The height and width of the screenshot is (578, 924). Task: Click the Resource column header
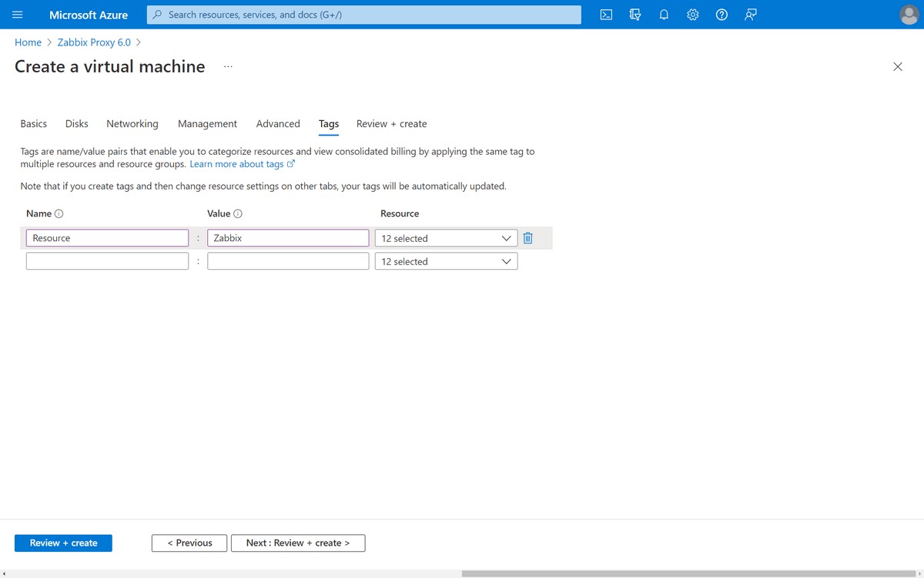400,213
